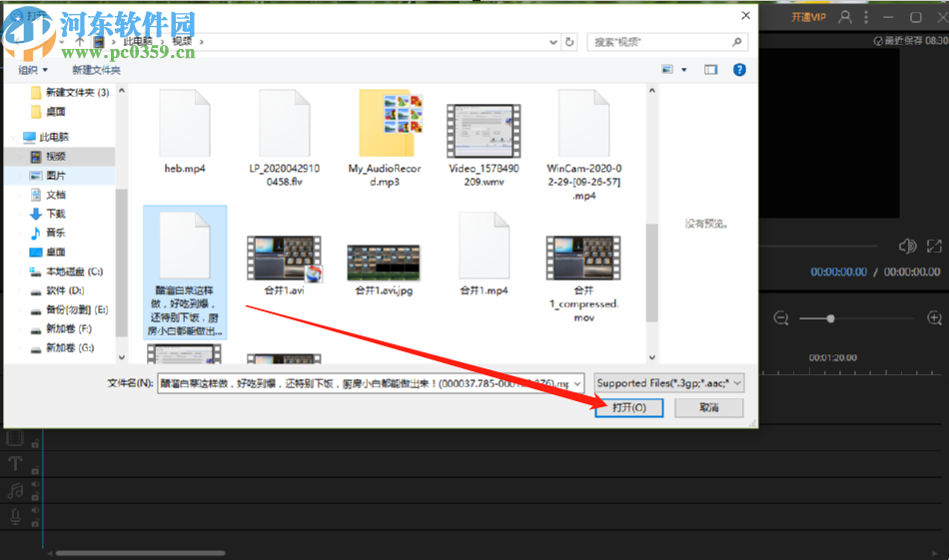Click the music track note icon
Screen dimensions: 949x560
15,490
